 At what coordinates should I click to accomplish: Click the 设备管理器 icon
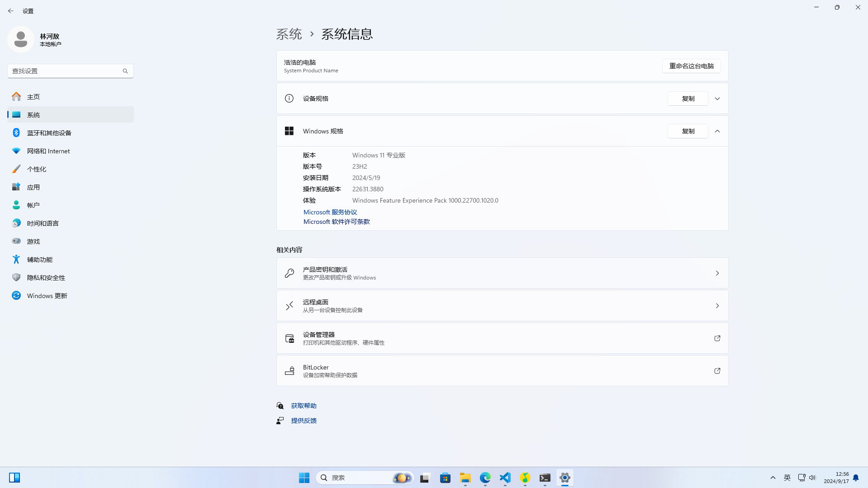point(289,338)
